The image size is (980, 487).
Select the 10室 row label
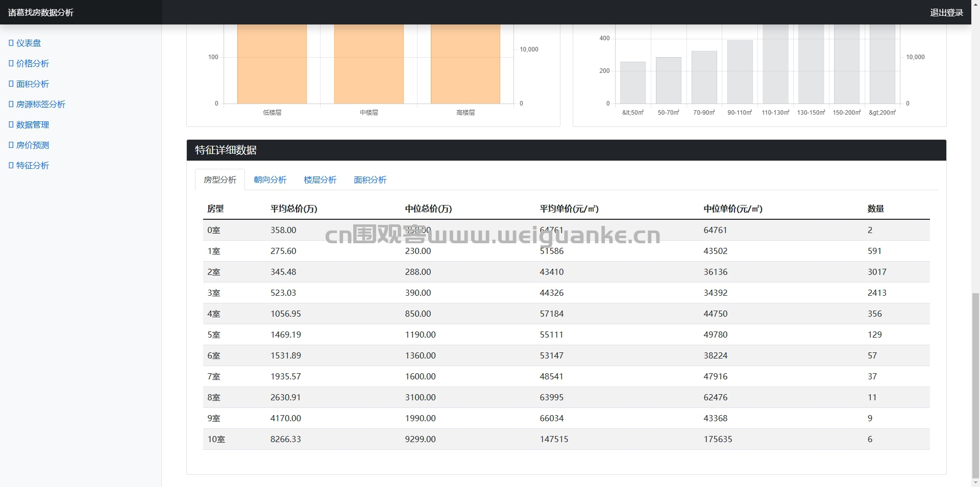216,439
